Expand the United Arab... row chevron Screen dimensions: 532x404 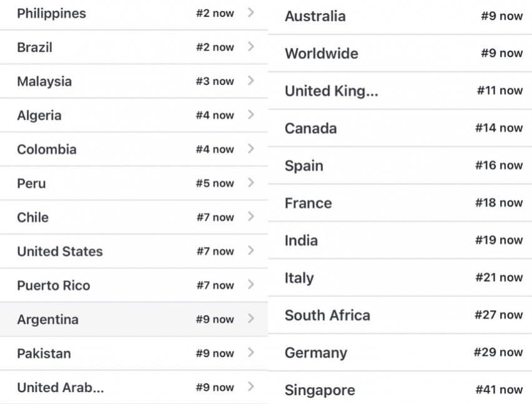(x=251, y=387)
